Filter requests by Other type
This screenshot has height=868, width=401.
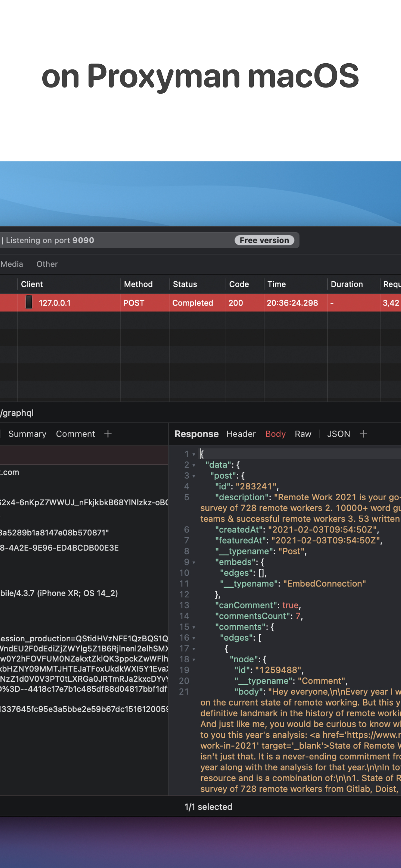(47, 264)
